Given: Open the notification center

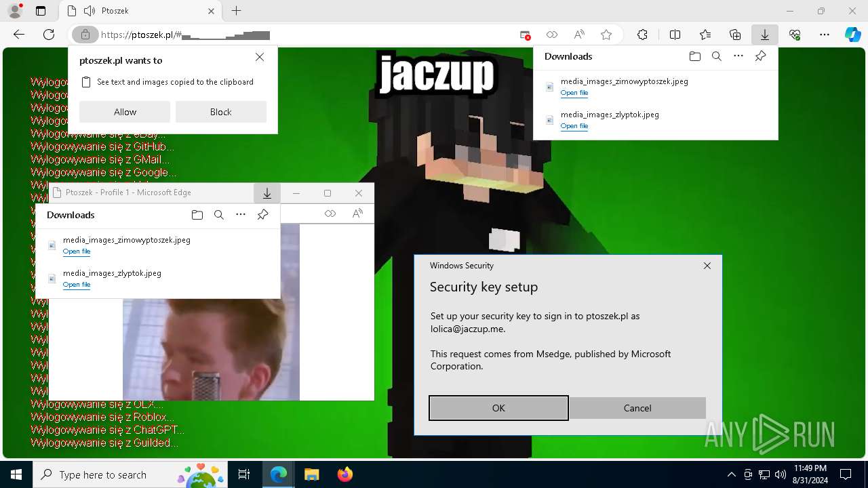Looking at the screenshot, I should 846,474.
